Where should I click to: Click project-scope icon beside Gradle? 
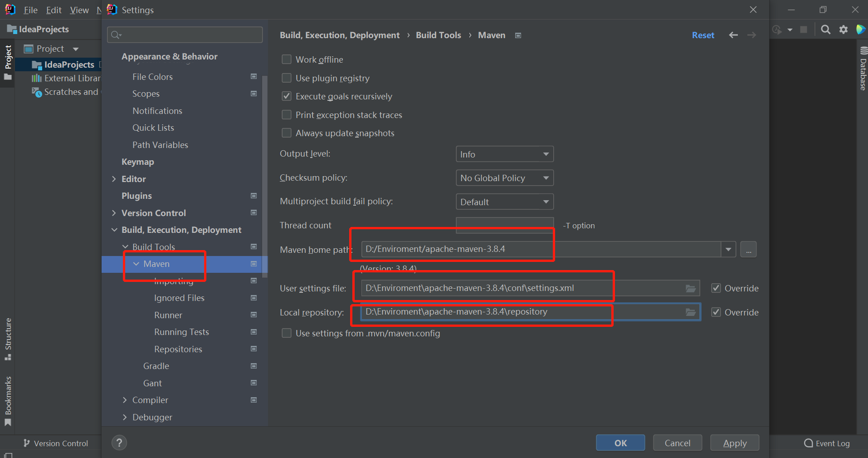pos(254,366)
